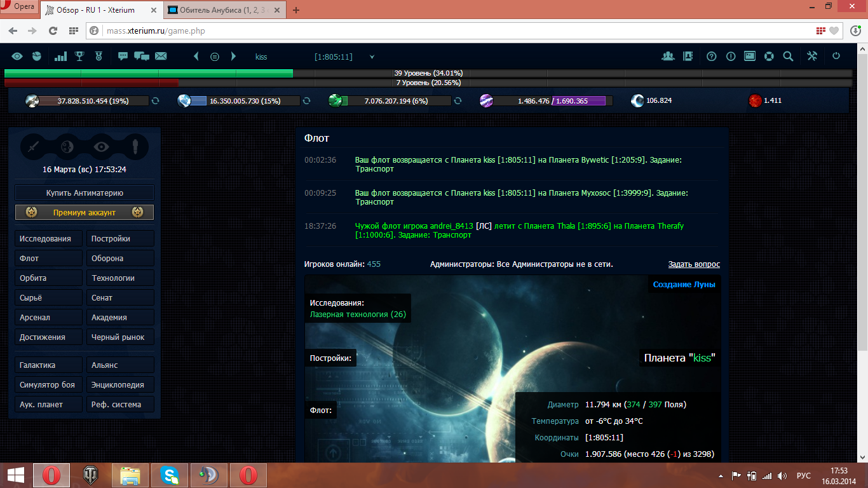Click the moon face icon in left panel

pyautogui.click(x=67, y=147)
